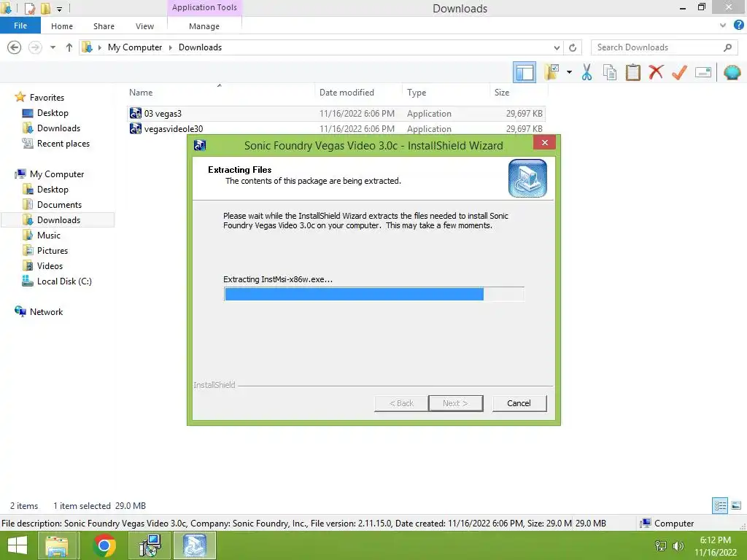Open Desktop under Favorites
Screen dimensions: 747x560
[x=45, y=113]
